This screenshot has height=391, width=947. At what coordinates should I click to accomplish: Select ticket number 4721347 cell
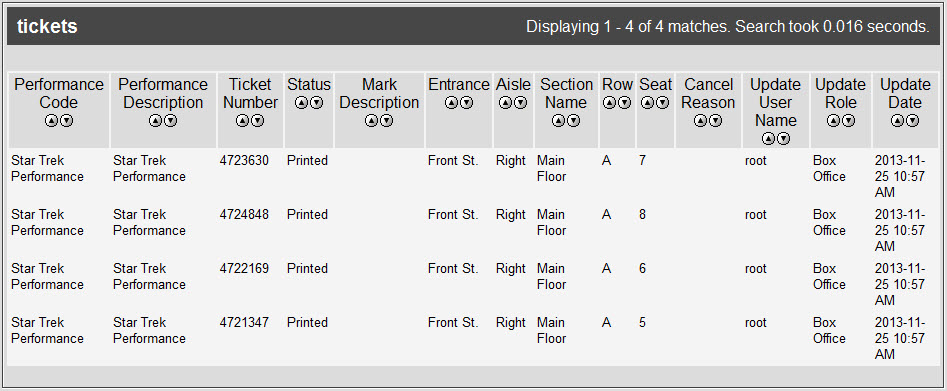point(244,322)
